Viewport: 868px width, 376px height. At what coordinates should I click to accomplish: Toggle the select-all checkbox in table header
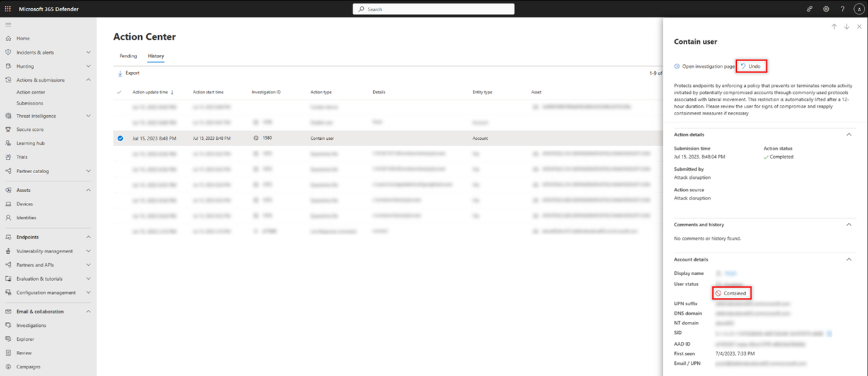pyautogui.click(x=120, y=91)
